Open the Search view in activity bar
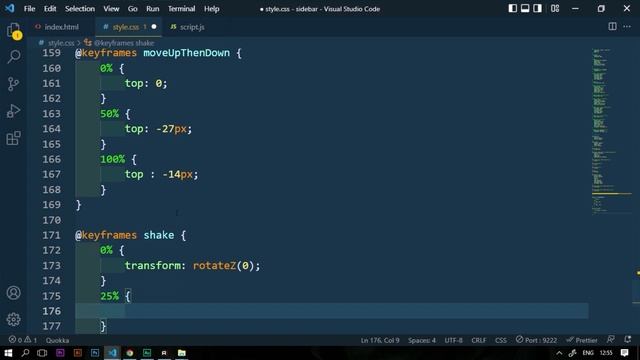 (x=13, y=56)
